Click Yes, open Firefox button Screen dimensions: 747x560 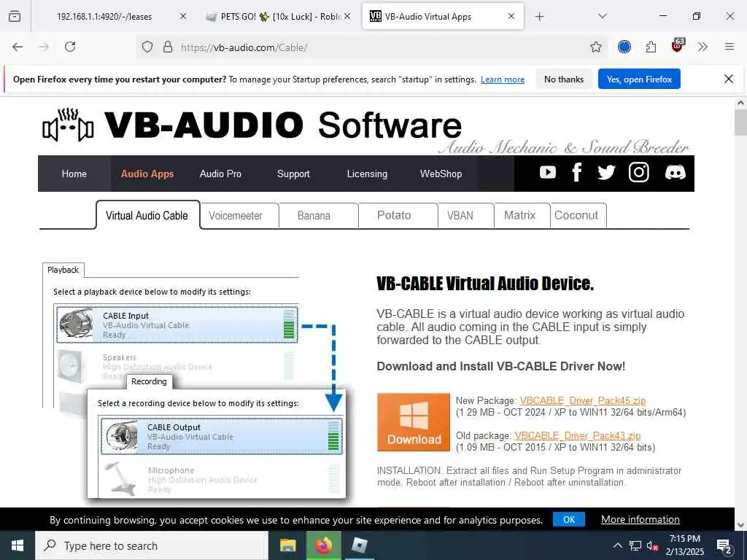point(639,79)
